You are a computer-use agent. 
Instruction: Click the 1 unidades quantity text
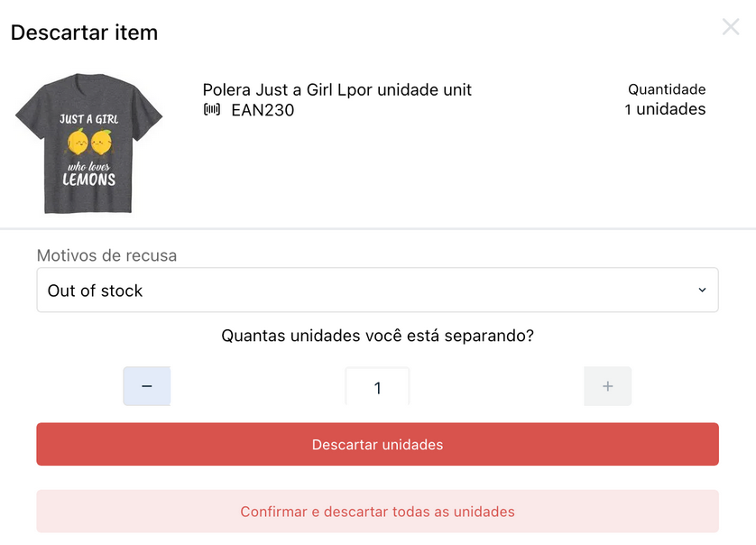tap(665, 109)
